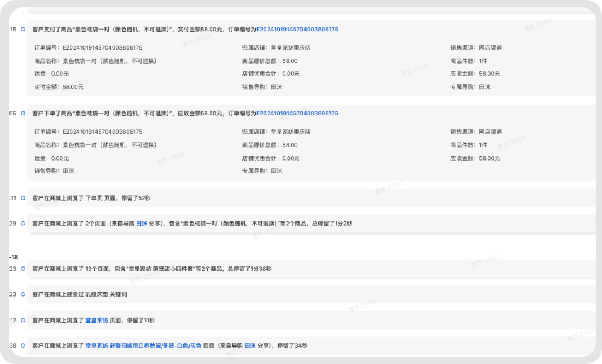Click the 乳胶床垫 search keyword record

click(x=312, y=294)
